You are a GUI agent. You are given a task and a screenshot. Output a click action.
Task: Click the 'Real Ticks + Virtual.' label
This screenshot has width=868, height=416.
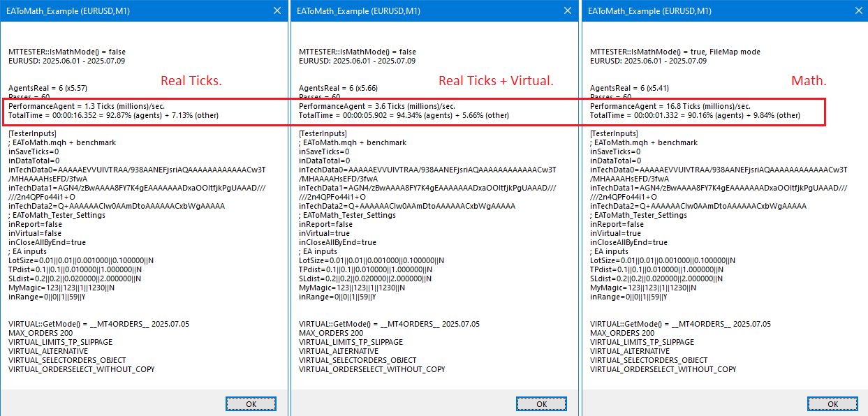coord(494,80)
